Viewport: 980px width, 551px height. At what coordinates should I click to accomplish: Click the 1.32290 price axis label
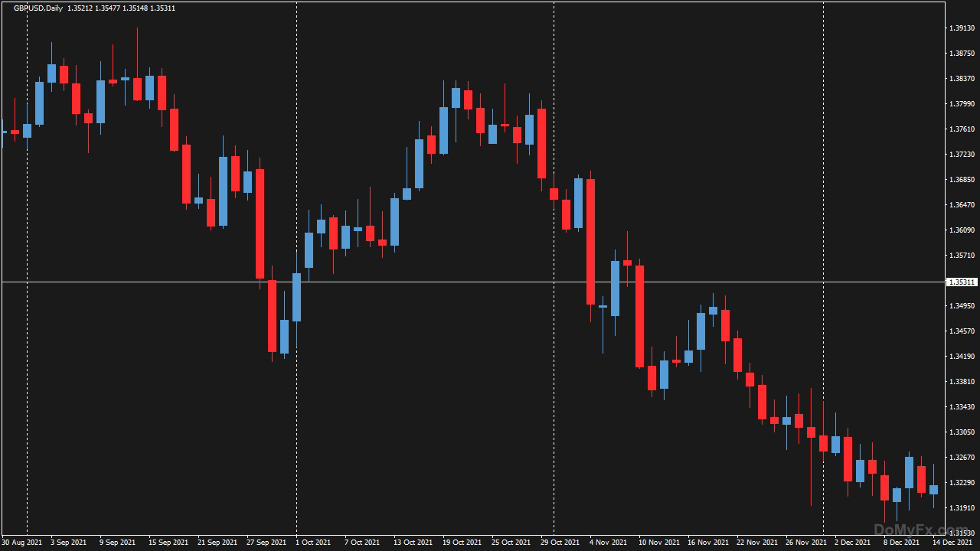pyautogui.click(x=962, y=483)
